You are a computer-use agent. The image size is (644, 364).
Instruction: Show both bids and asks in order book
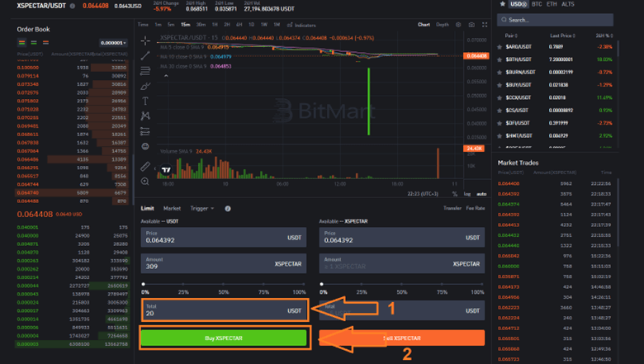(21, 42)
